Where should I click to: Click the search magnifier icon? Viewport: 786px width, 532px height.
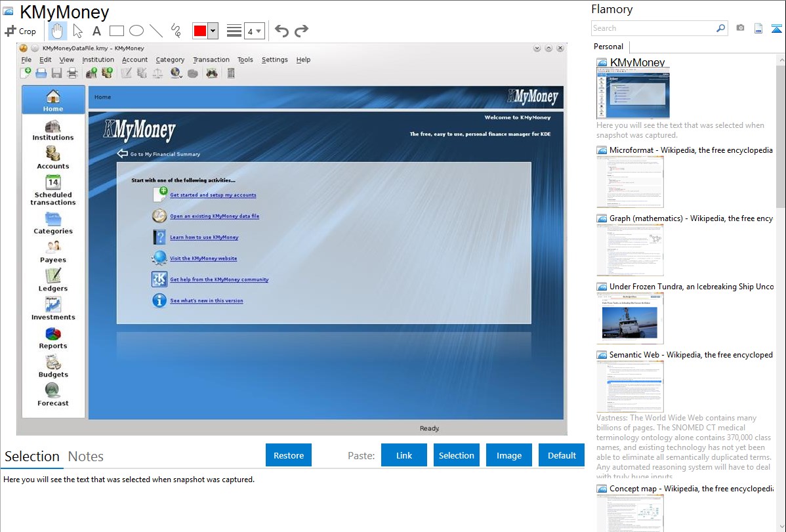[721, 28]
